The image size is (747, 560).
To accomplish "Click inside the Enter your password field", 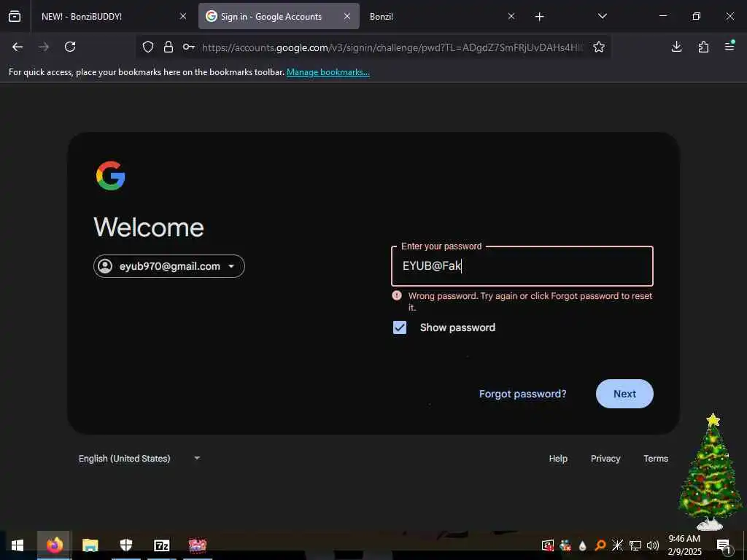I will (522, 265).
